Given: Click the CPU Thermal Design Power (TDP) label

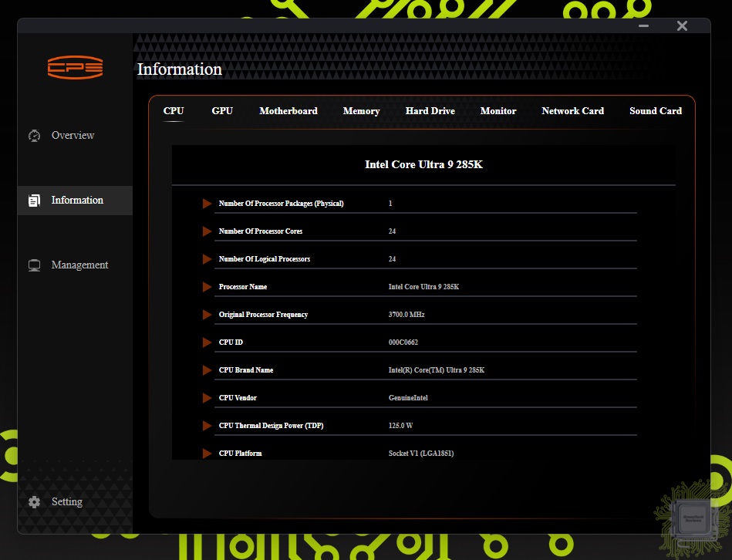Looking at the screenshot, I should [x=272, y=426].
